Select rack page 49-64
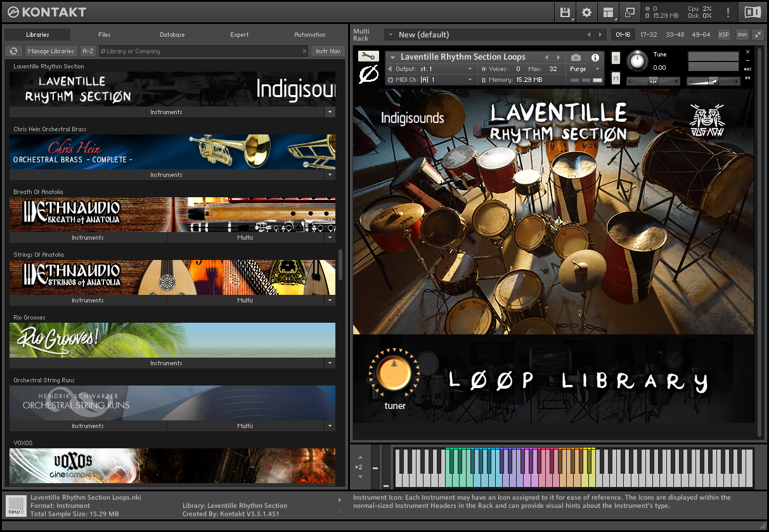 click(701, 34)
